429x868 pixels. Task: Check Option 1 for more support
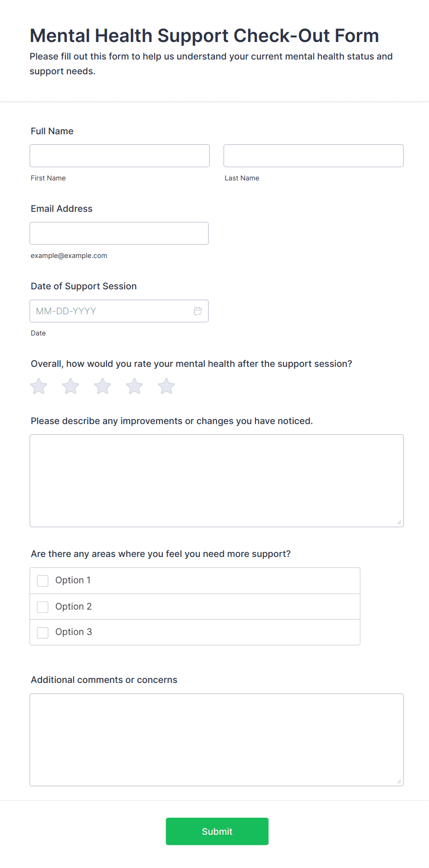(x=42, y=581)
